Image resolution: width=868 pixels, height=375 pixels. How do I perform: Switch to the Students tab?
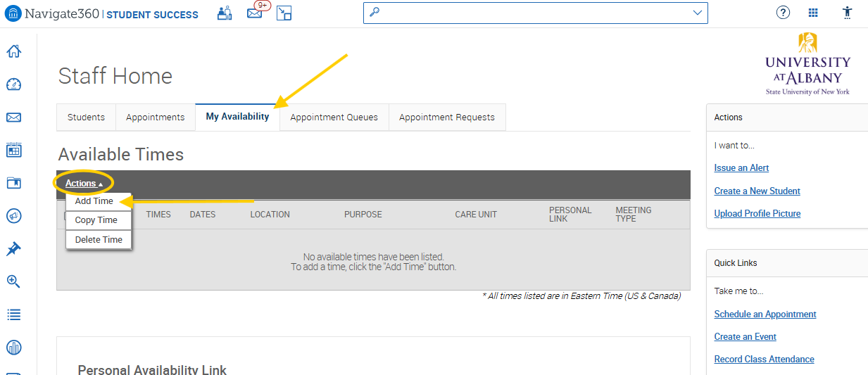coord(86,117)
